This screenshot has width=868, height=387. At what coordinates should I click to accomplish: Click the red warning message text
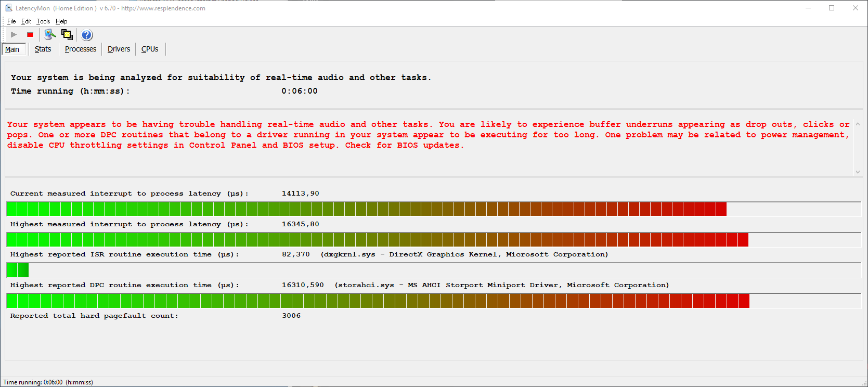pos(428,135)
